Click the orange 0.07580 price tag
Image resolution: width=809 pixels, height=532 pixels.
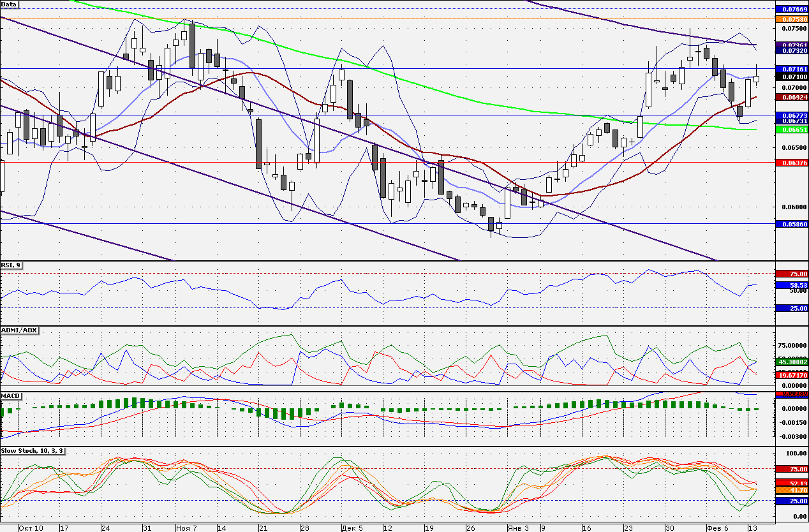pyautogui.click(x=792, y=20)
